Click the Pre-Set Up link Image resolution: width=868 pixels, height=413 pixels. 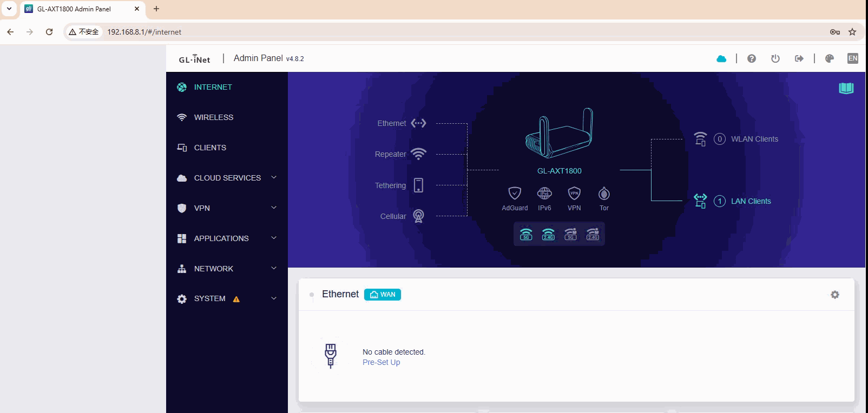tap(381, 362)
